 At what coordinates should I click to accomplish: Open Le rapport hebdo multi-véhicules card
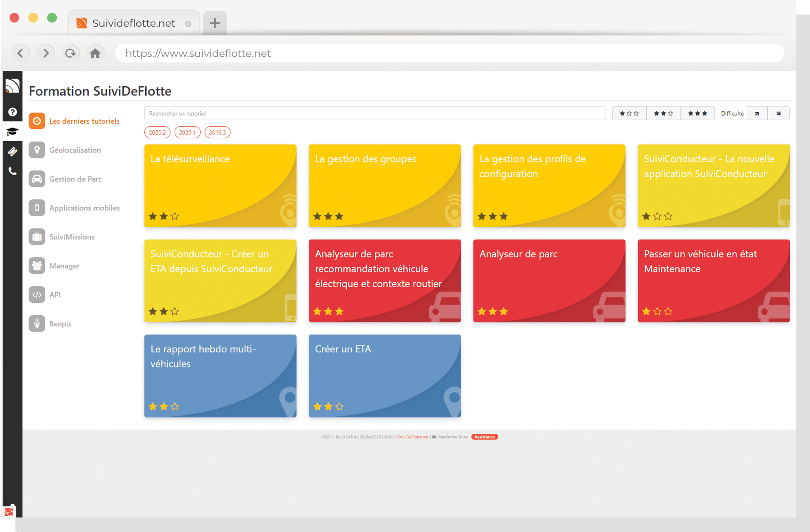[220, 376]
